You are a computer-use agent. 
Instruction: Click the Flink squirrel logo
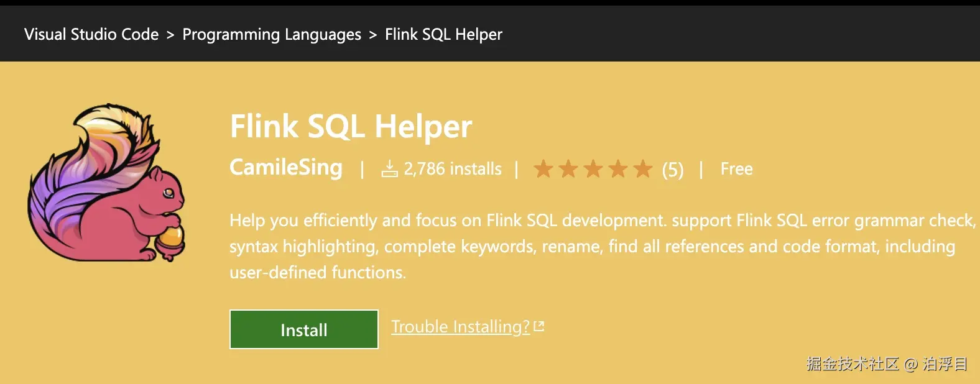(x=106, y=183)
